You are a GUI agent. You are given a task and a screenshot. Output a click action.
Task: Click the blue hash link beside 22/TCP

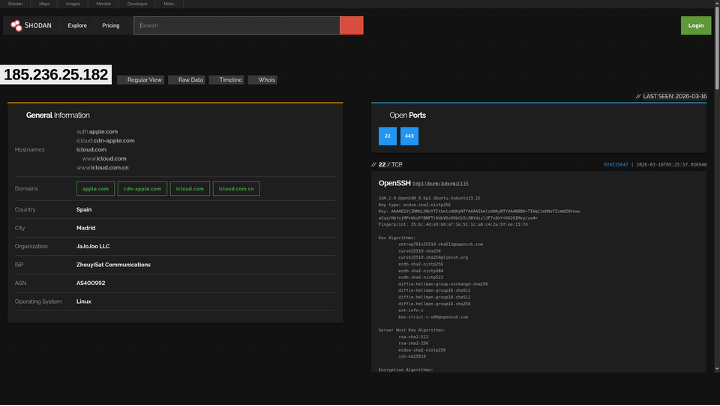(x=616, y=164)
